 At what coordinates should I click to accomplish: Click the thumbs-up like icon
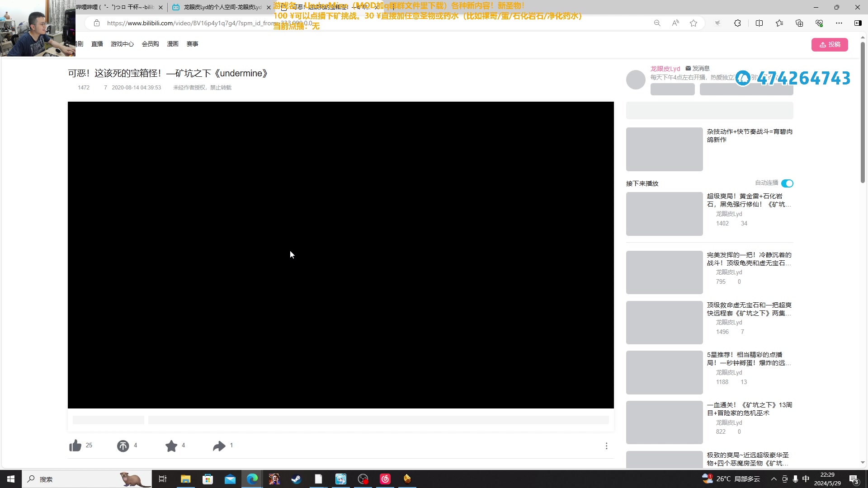pyautogui.click(x=75, y=446)
